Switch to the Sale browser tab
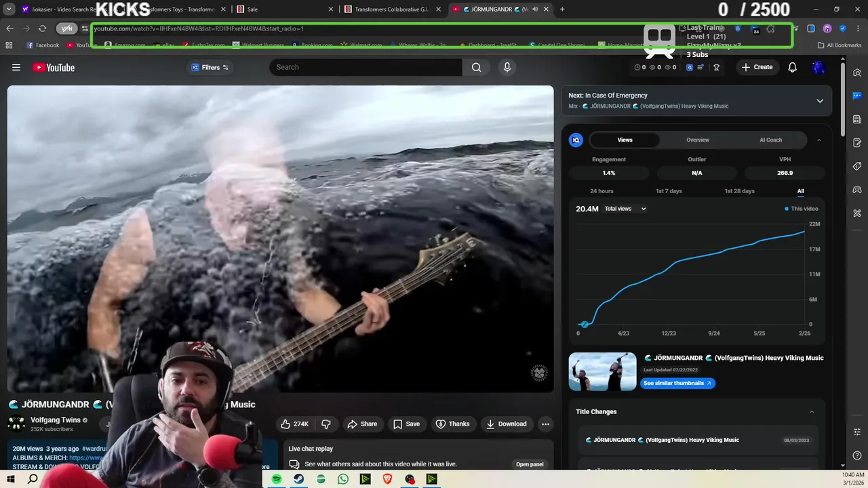 point(283,9)
